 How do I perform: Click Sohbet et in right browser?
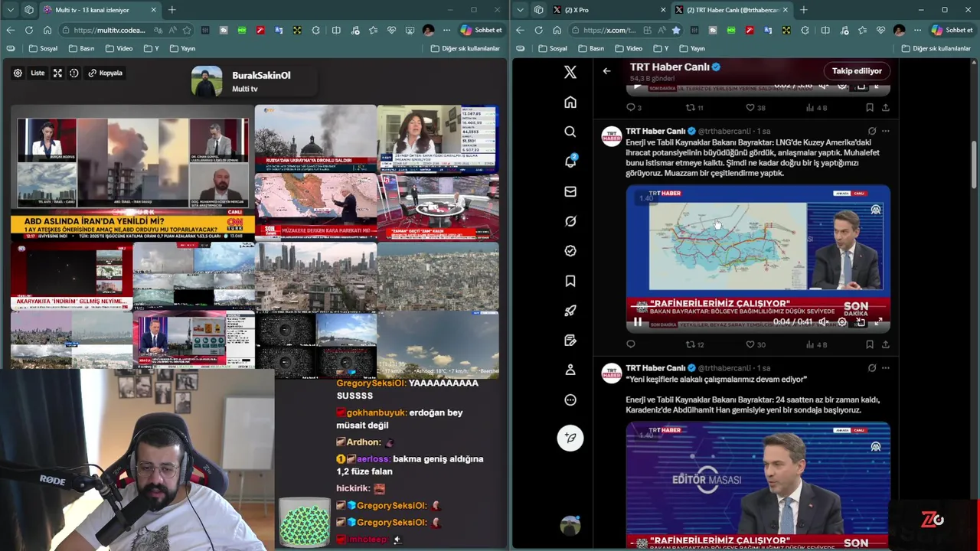952,30
